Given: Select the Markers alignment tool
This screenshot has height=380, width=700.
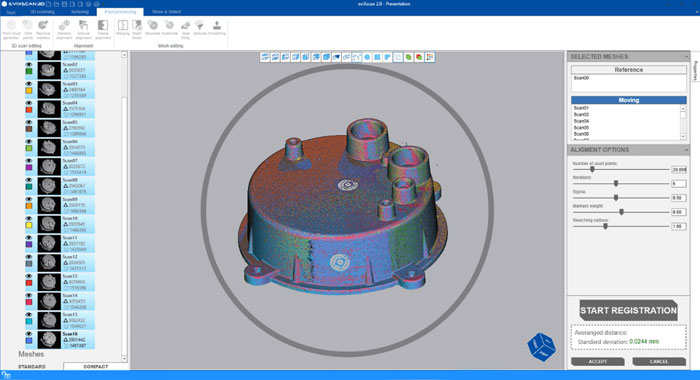Looking at the screenshot, I should click(64, 29).
